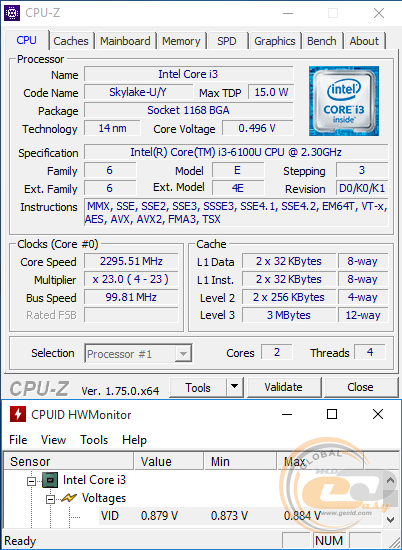Image resolution: width=402 pixels, height=550 pixels.
Task: Click the Instructions list field
Action: coord(236,213)
